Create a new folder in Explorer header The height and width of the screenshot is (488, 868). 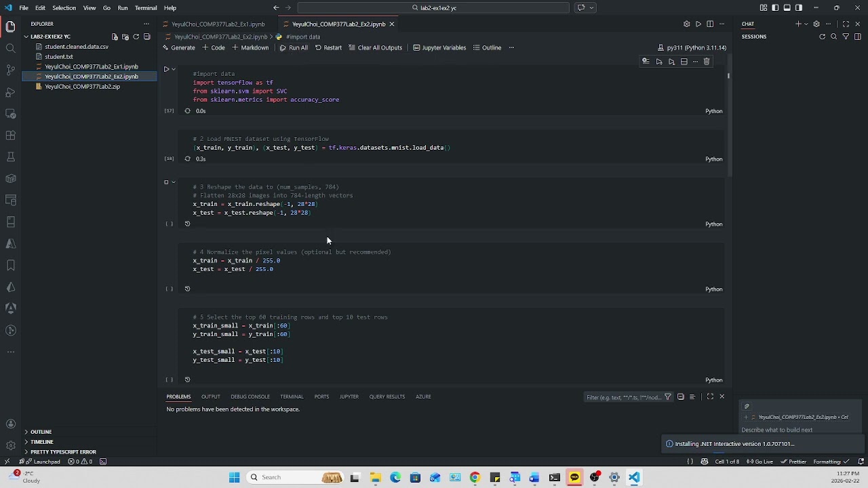[125, 37]
